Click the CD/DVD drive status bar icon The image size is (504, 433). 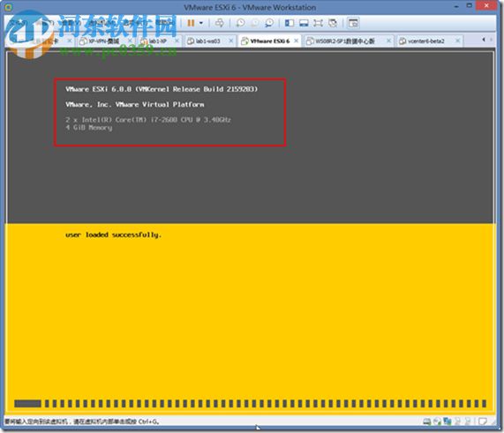pyautogui.click(x=437, y=422)
